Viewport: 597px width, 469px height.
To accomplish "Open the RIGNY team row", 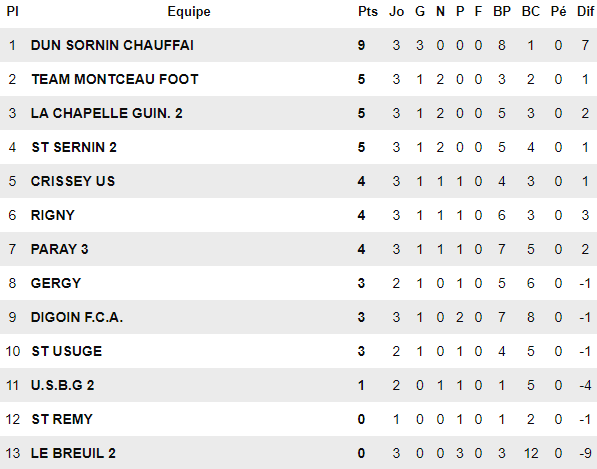I will [298, 215].
